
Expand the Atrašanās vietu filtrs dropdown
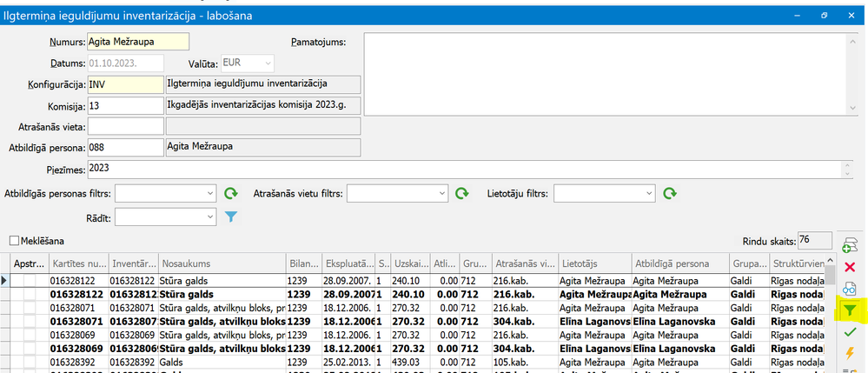[441, 193]
